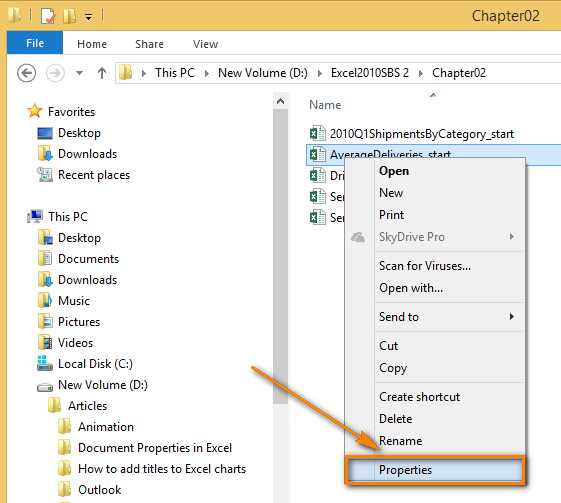Click the This PC computer icon
This screenshot has width=561, height=503.
click(35, 216)
